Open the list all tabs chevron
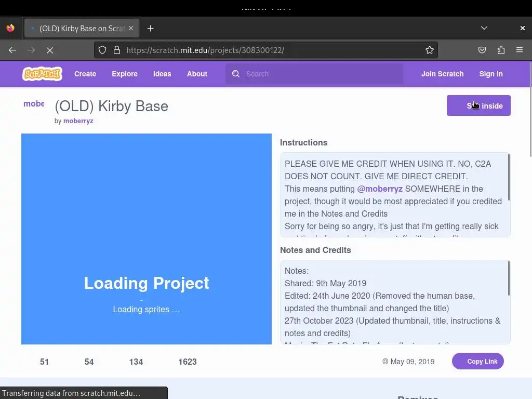Viewport: 532px width, 399px height. coord(484,28)
